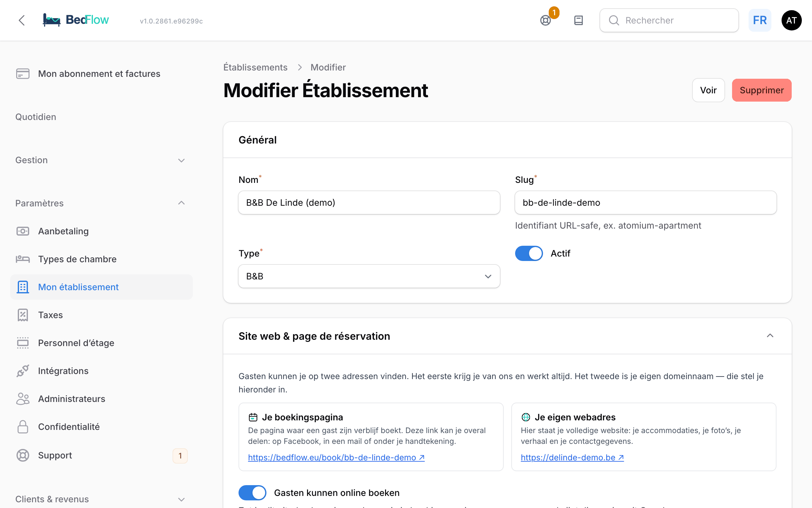812x508 pixels.
Task: Click the hint Identifiant URL-safe text
Action: pos(608,225)
